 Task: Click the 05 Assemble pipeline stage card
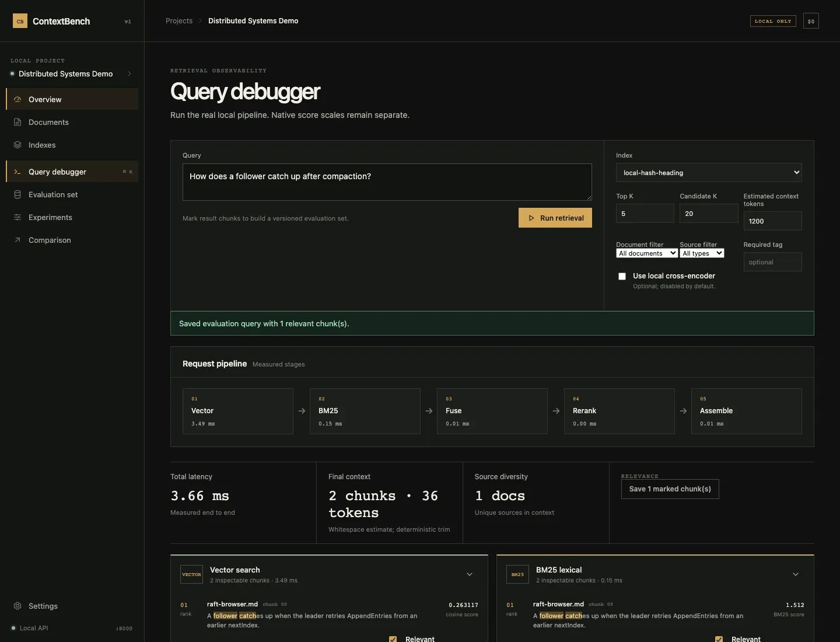(747, 411)
